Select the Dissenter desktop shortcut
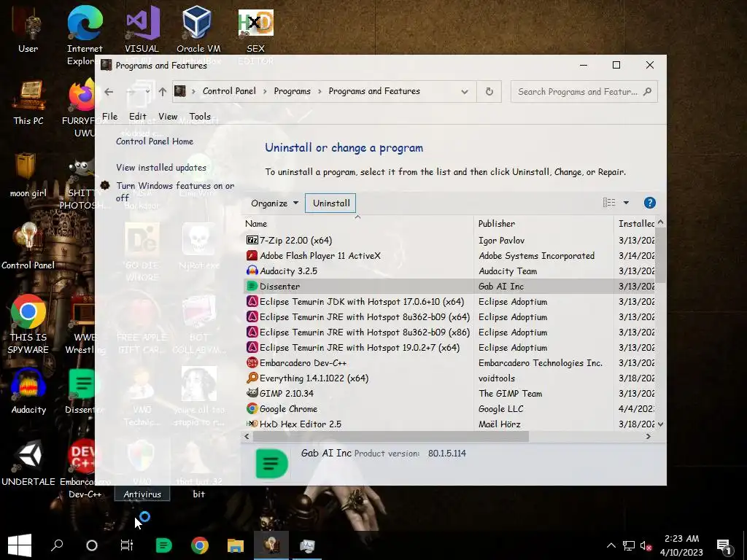Screen dimensions: 747x560 pyautogui.click(x=82, y=391)
